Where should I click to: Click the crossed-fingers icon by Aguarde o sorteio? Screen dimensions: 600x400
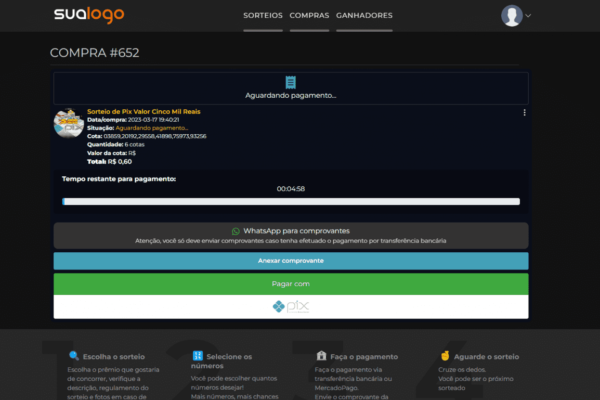(445, 356)
